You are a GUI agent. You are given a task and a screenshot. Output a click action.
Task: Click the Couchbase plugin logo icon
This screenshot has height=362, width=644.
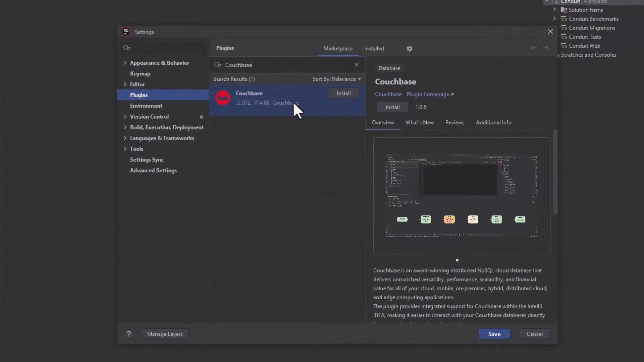pyautogui.click(x=223, y=98)
